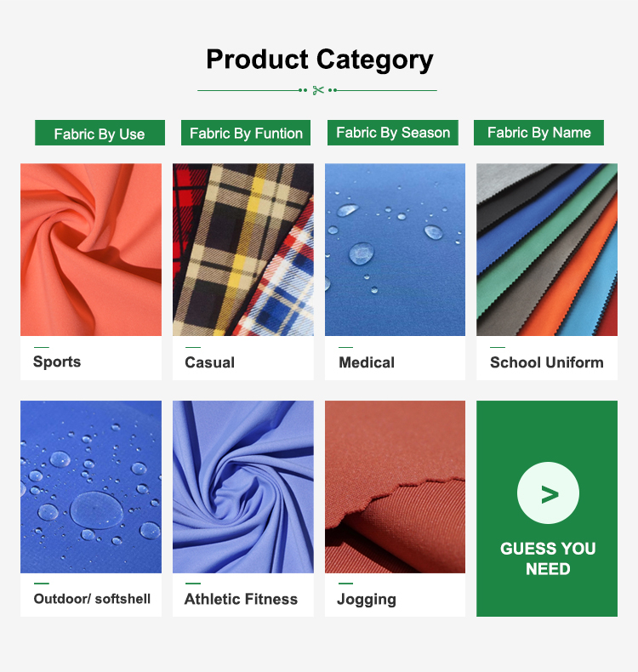Click the Athletic Fitness purple fabric image
638x672 pixels.
pyautogui.click(x=243, y=487)
